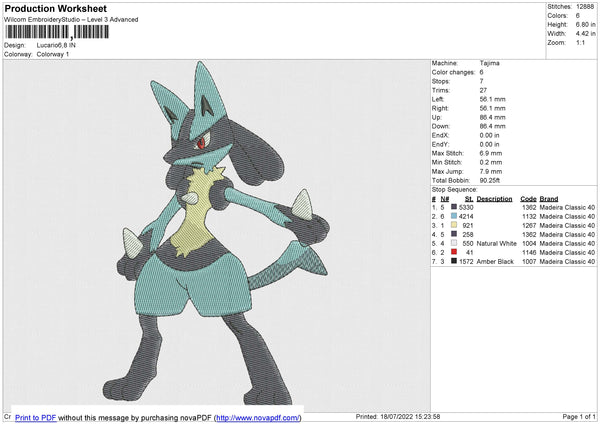Click the "Brand" column header
Screen dimensions: 600x424
pos(549,199)
